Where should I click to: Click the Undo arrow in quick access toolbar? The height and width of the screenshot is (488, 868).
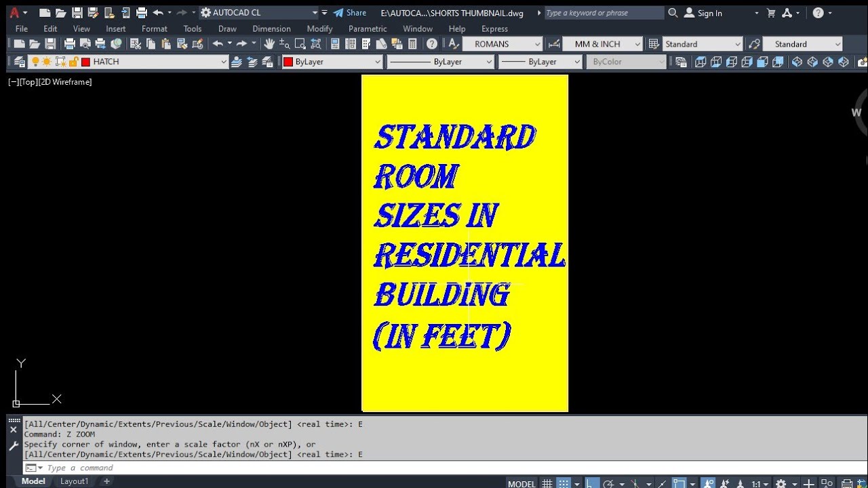[x=158, y=13]
